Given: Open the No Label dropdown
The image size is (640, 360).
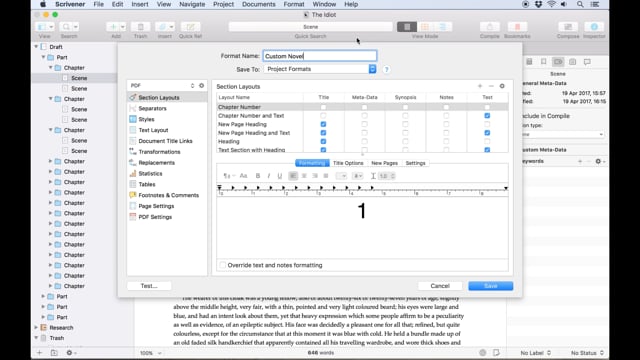Looking at the screenshot, I should click(536, 353).
